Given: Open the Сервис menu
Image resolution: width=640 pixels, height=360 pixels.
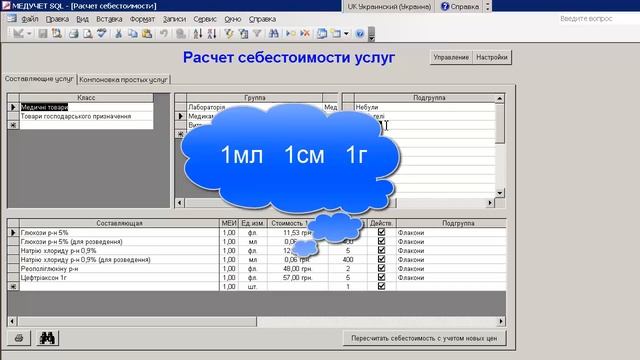Looking at the screenshot, I should [x=205, y=19].
